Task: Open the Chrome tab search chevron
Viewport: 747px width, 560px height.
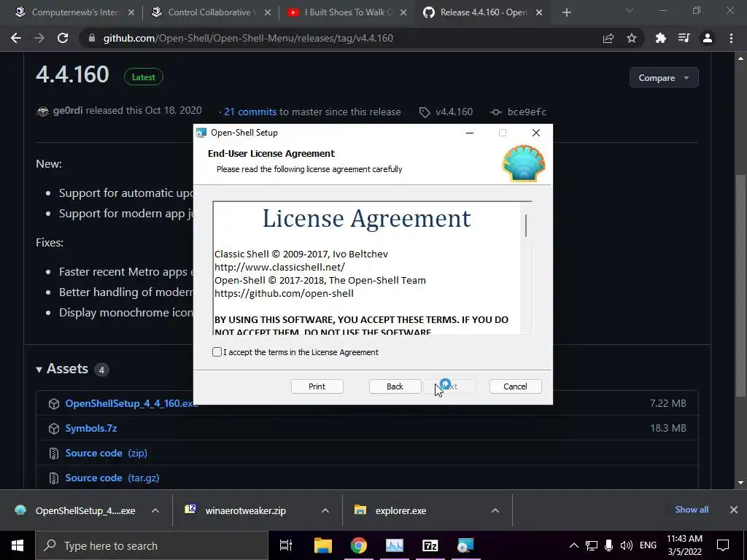Action: click(630, 10)
